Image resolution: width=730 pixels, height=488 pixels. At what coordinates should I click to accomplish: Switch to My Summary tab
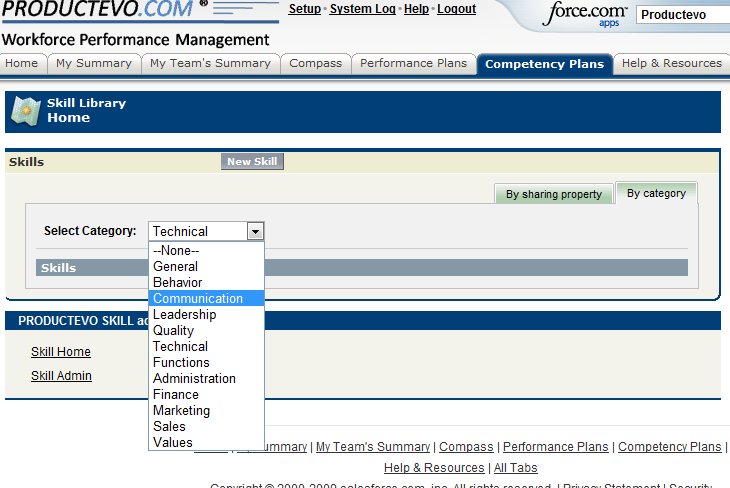(94, 63)
